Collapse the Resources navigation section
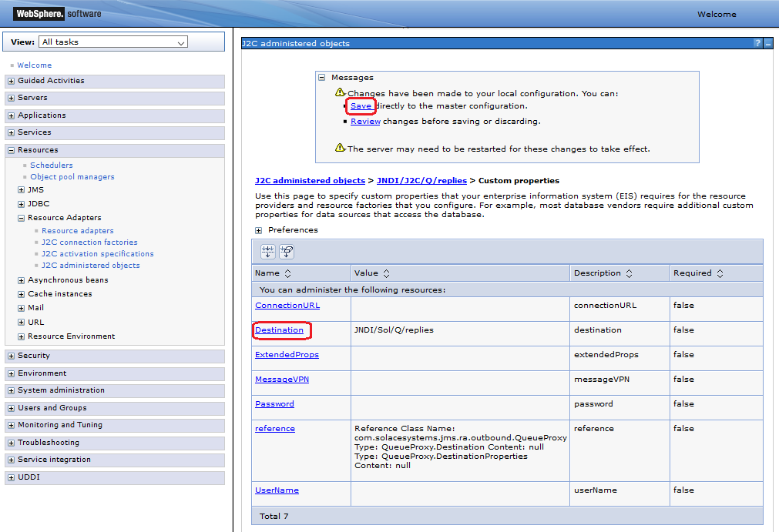This screenshot has width=779, height=532. (x=11, y=150)
